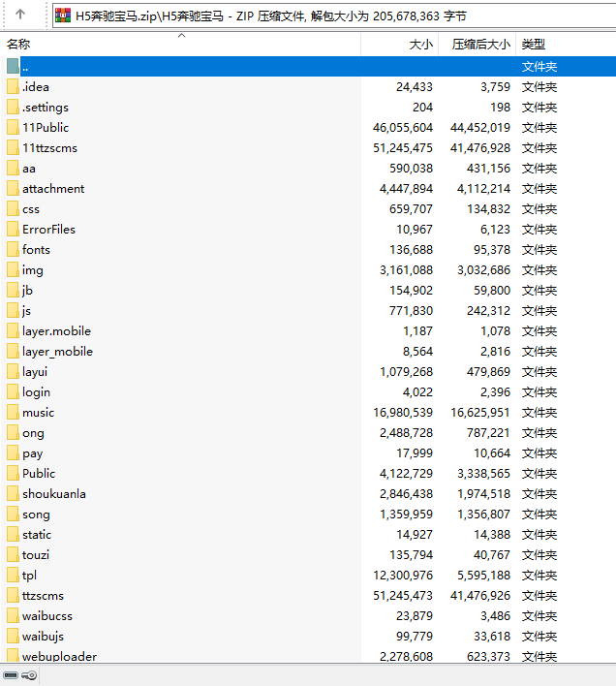This screenshot has height=686, width=616.
Task: Click the touzi folder name
Action: tap(36, 555)
